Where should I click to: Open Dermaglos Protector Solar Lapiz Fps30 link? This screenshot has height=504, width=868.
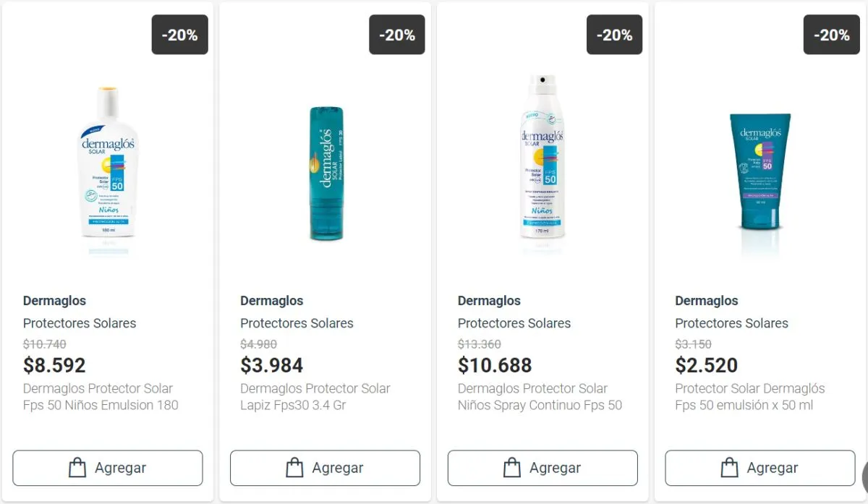click(x=315, y=397)
